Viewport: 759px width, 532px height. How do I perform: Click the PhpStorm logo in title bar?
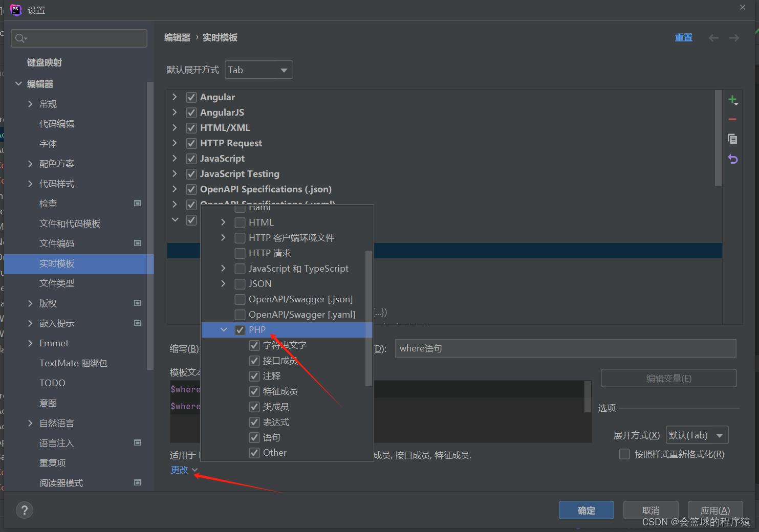15,10
